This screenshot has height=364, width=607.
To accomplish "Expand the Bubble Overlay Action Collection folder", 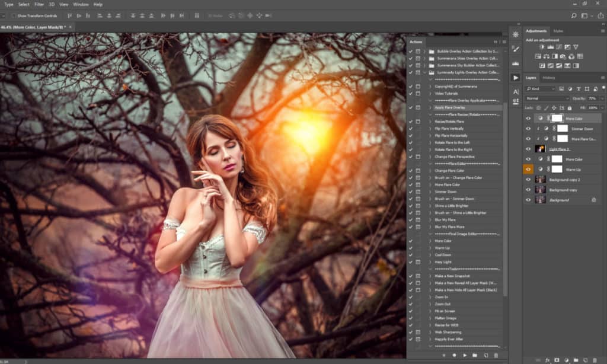I will (x=424, y=52).
